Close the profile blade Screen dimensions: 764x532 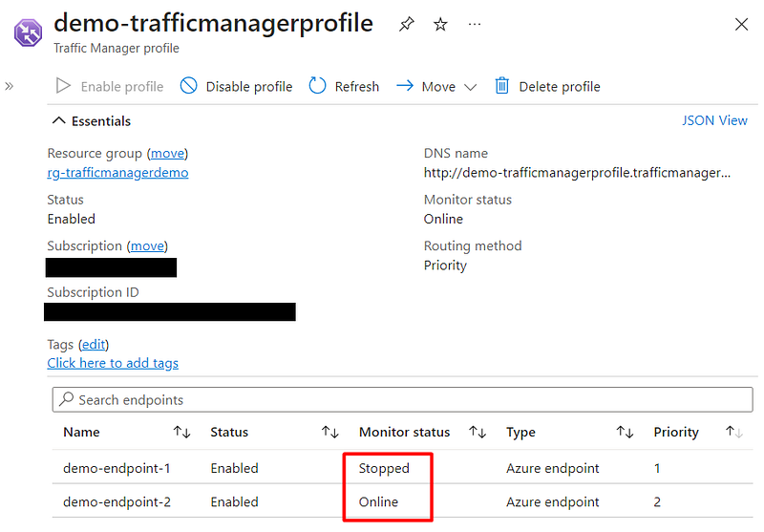(741, 24)
